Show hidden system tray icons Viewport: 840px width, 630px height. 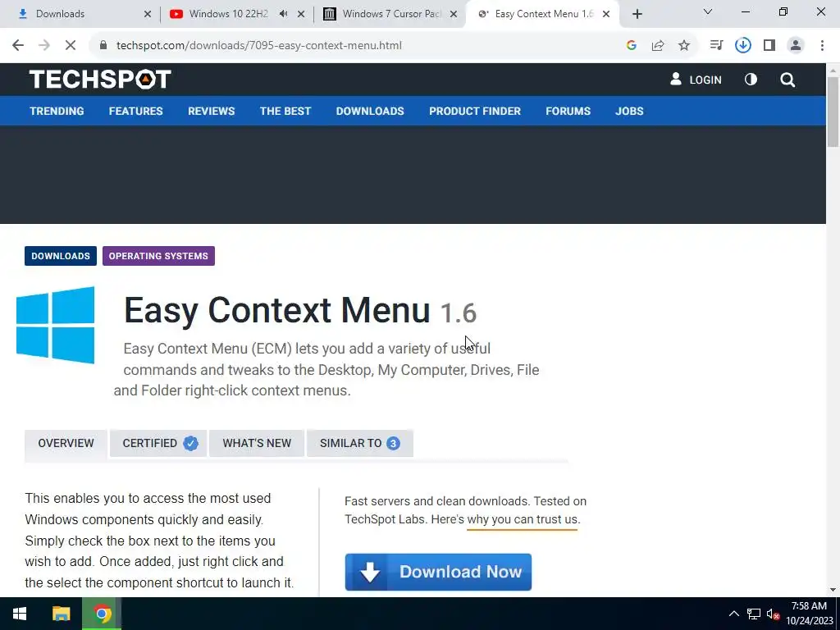coord(734,614)
